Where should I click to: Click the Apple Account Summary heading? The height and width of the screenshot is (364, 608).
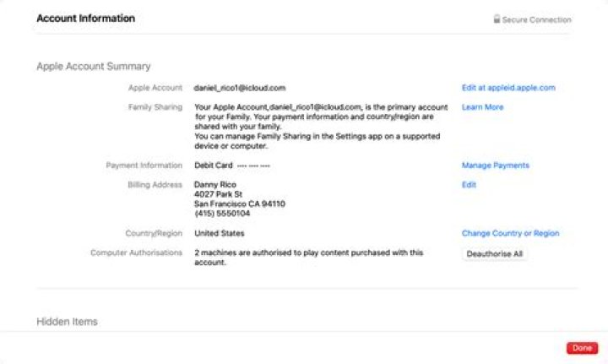[x=94, y=66]
